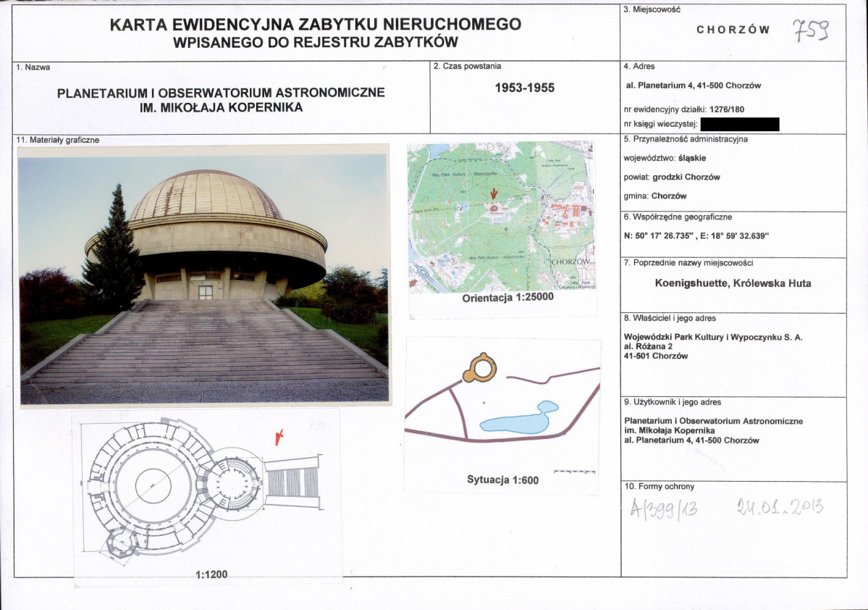Click the geographic coordinates line
This screenshot has width=868, height=610.
(696, 236)
